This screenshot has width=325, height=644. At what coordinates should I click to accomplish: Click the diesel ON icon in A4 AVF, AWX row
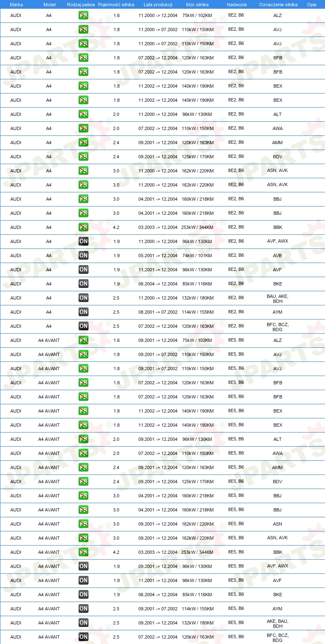(x=84, y=242)
